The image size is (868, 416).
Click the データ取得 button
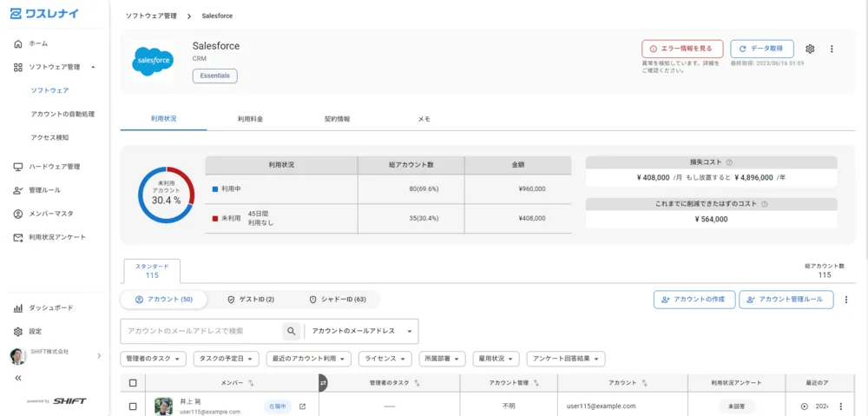pos(762,49)
